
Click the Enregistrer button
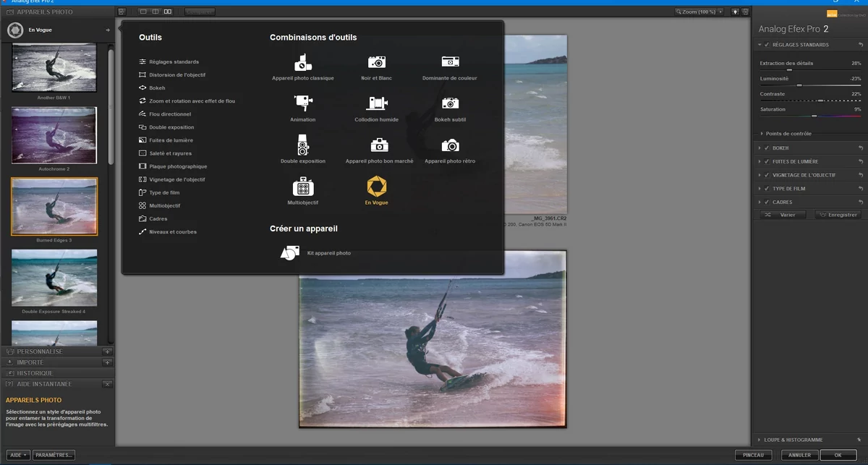click(x=838, y=215)
